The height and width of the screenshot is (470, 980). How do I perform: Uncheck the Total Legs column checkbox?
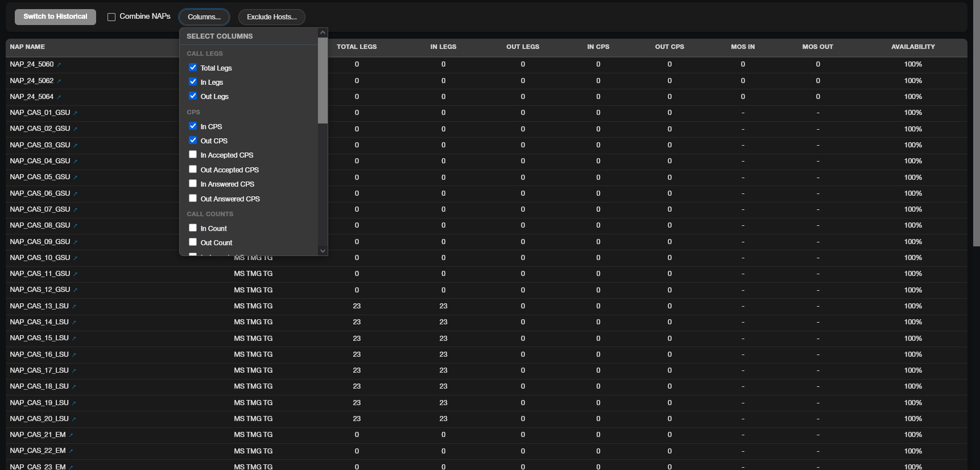point(193,67)
